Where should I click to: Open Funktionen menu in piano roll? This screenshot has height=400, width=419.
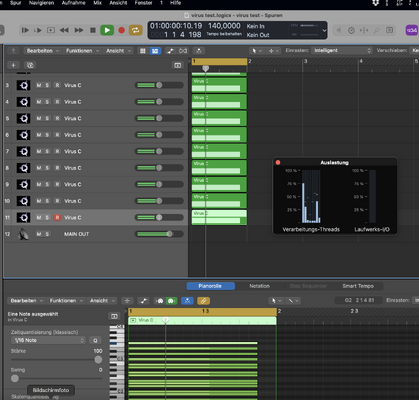coord(66,301)
